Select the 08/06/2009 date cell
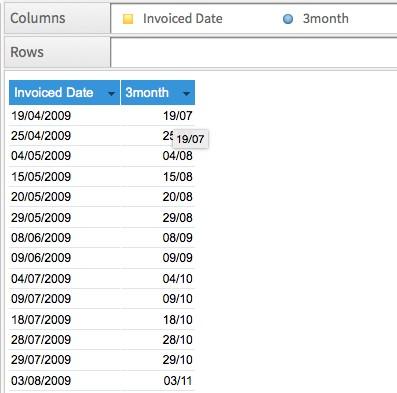 point(64,238)
